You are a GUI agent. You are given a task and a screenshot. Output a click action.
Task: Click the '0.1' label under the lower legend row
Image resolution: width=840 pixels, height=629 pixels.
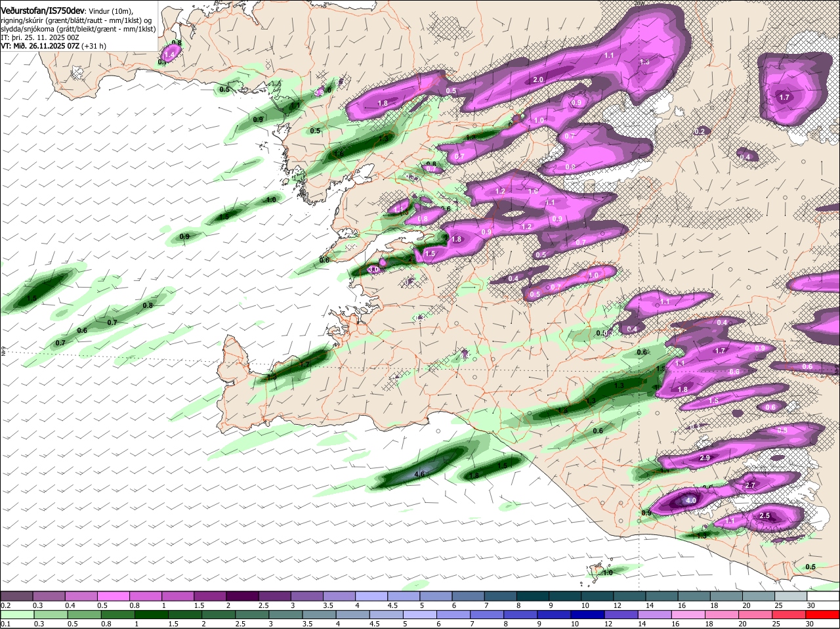click(6, 623)
